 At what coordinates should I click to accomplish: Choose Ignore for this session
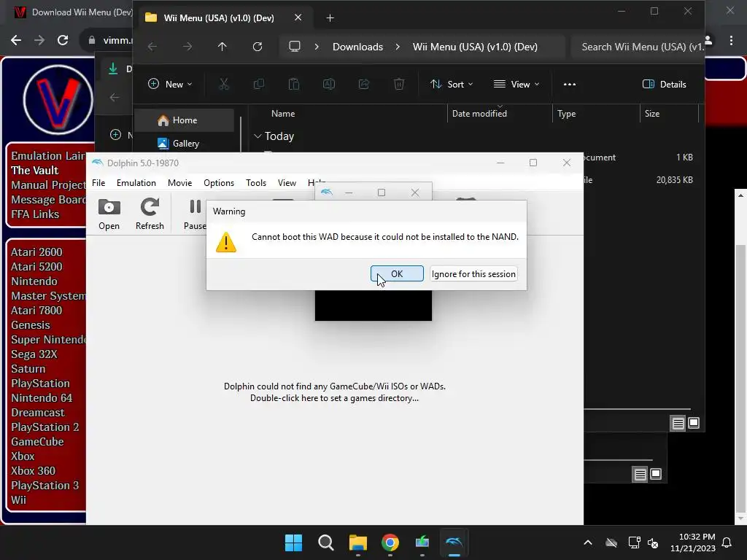tap(473, 274)
